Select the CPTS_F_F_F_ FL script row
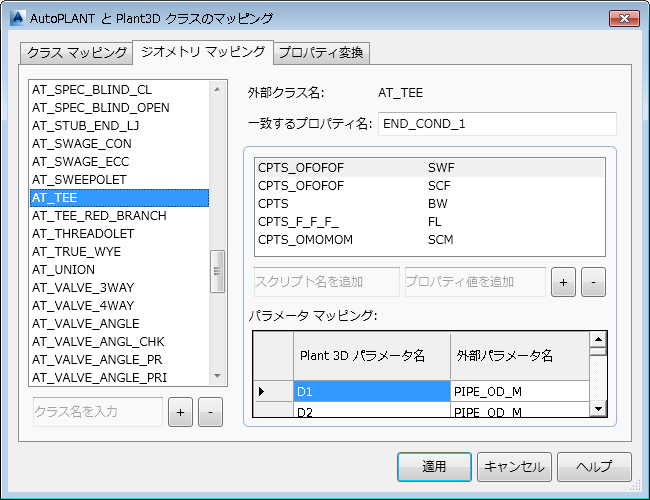This screenshot has width=650, height=500. tap(430, 222)
